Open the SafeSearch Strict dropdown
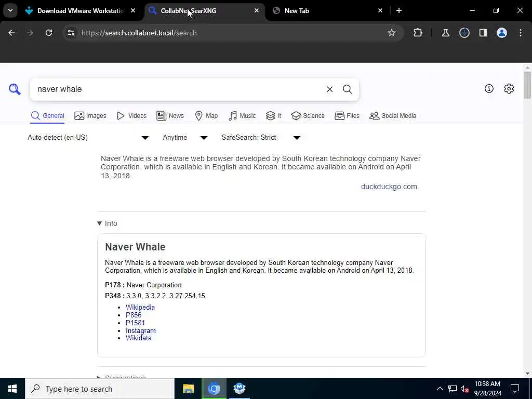532x399 pixels. [x=261, y=137]
